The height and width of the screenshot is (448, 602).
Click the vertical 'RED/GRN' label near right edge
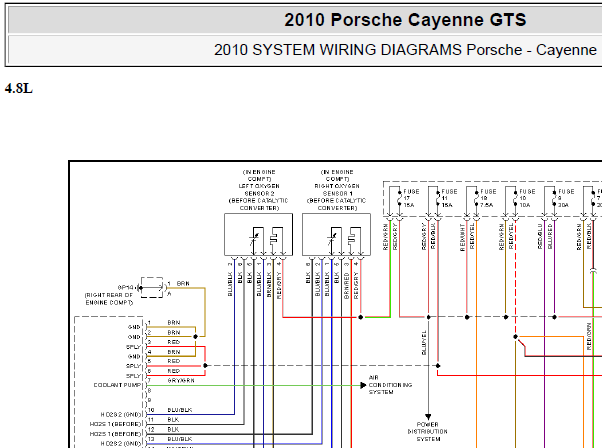click(x=589, y=336)
